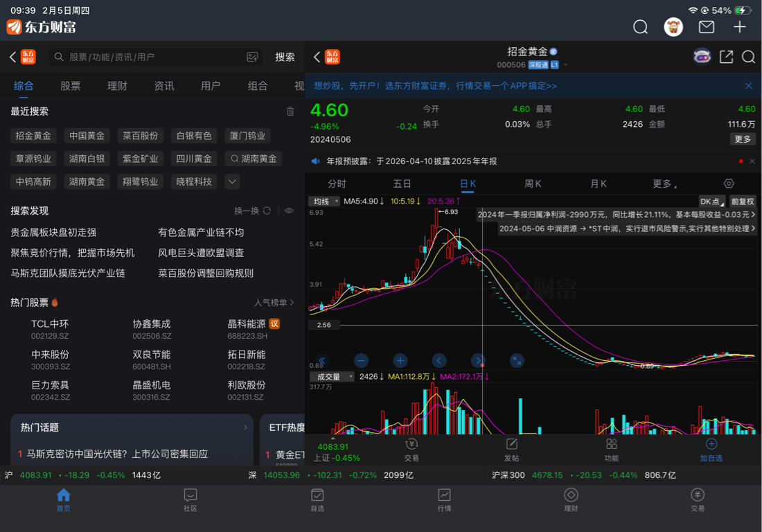This screenshot has height=532, width=762.
Task: Open the mail messages icon
Action: point(706,27)
